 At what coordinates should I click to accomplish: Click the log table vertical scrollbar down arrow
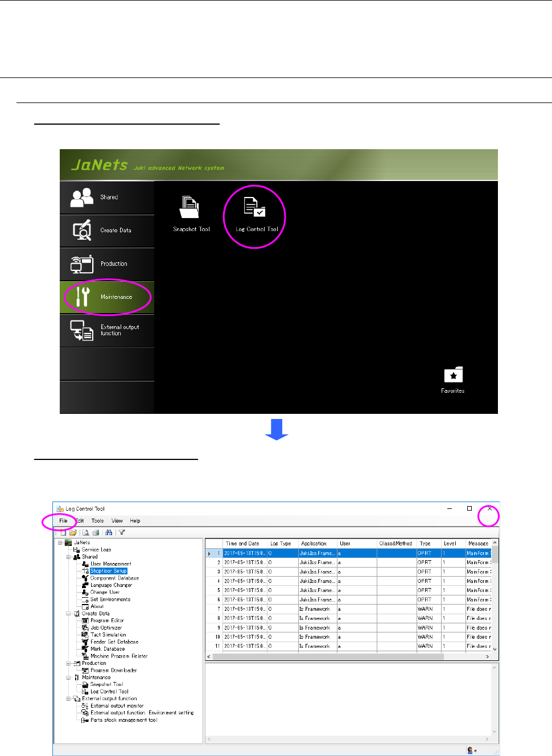495,649
